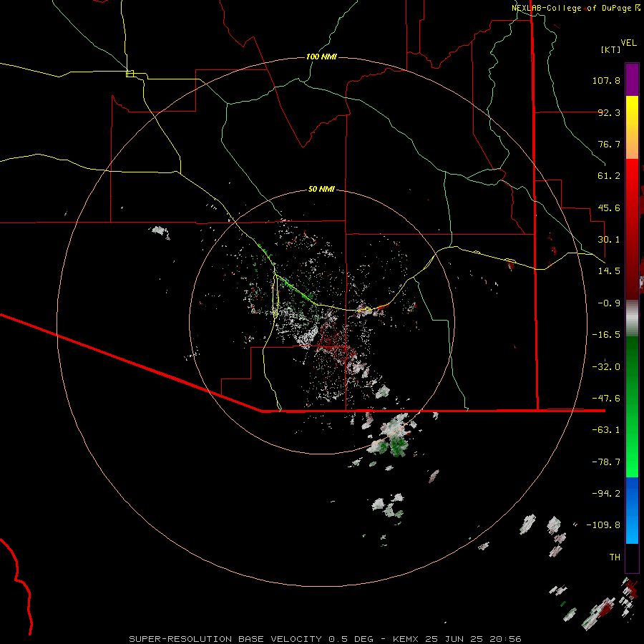
Task: Select the -47.6 scale value
Action: pyautogui.click(x=606, y=399)
